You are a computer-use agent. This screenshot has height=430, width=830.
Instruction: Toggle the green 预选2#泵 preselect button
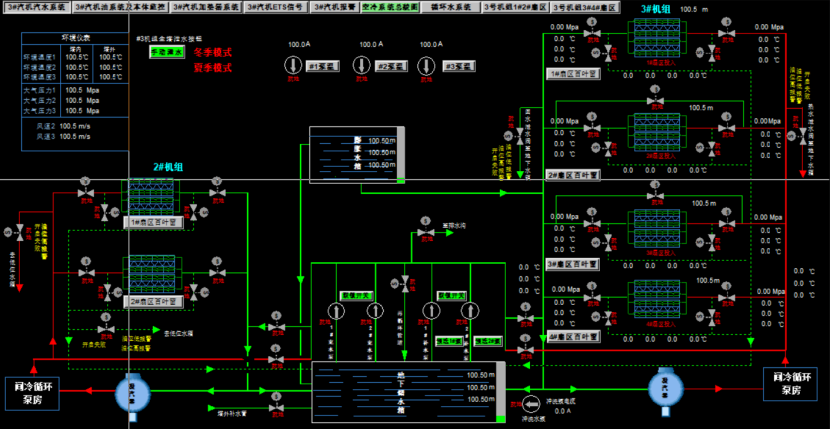tap(488, 342)
